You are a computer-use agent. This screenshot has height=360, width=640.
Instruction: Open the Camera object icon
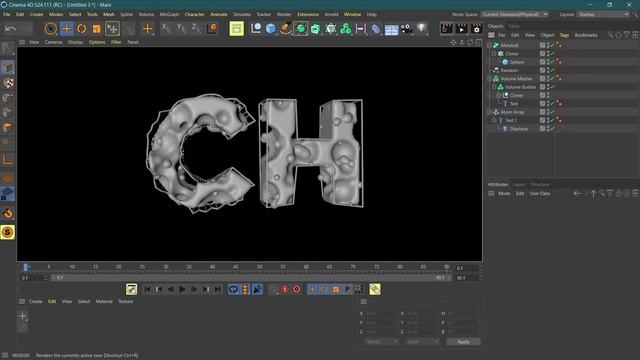[x=406, y=29]
